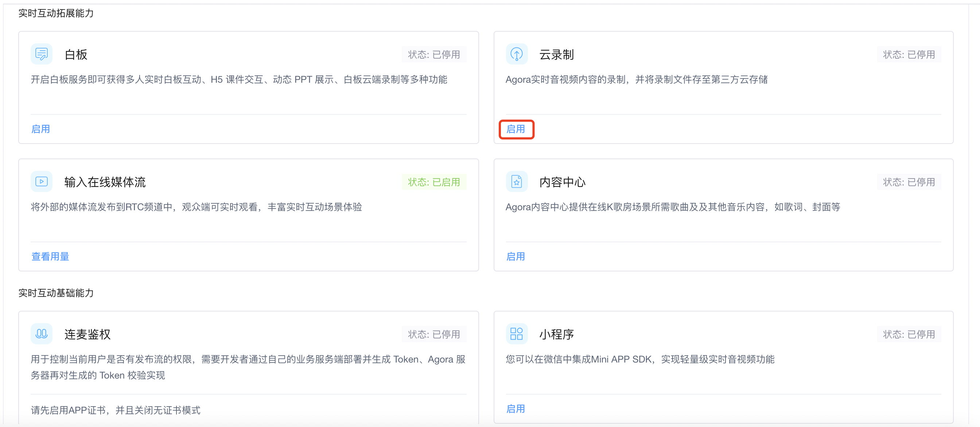Click the 内容中心 document star icon
The width and height of the screenshot is (980, 427).
click(x=517, y=181)
